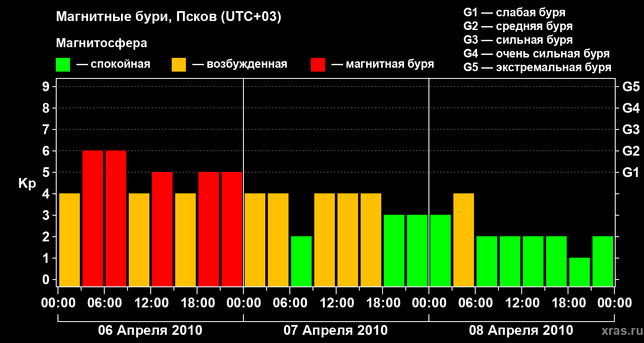
Task: Select the yellow bar at 15:00–18:00 on 06 Апреля
Action: click(185, 240)
